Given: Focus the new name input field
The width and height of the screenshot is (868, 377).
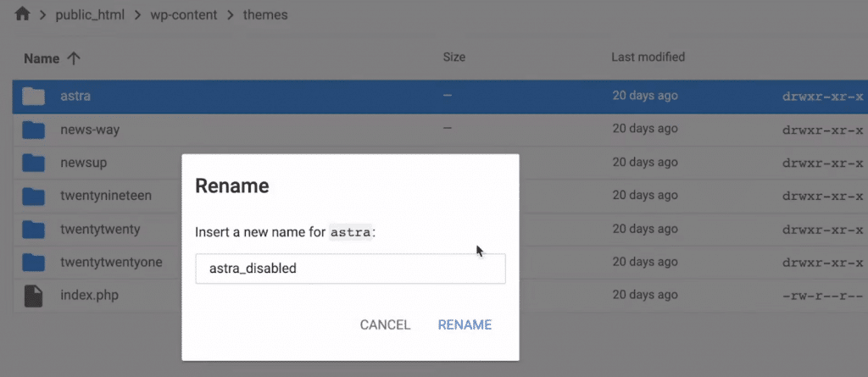Looking at the screenshot, I should pyautogui.click(x=350, y=269).
